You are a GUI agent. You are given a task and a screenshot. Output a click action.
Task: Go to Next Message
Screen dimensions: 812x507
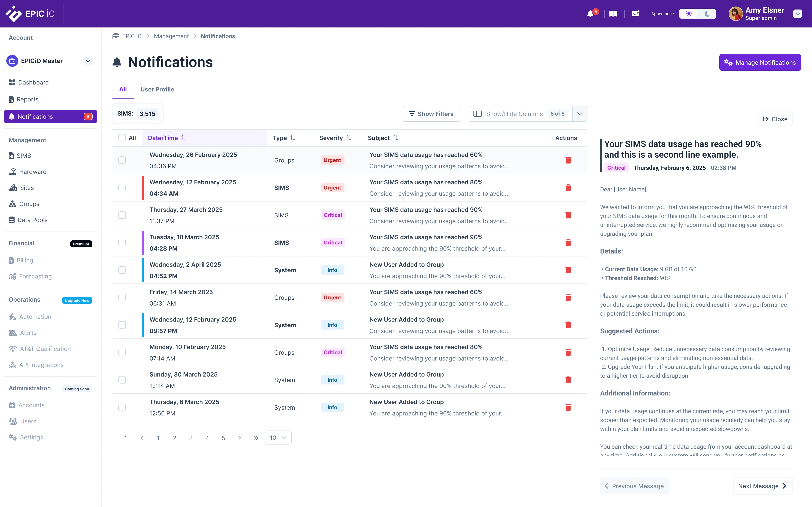click(762, 486)
